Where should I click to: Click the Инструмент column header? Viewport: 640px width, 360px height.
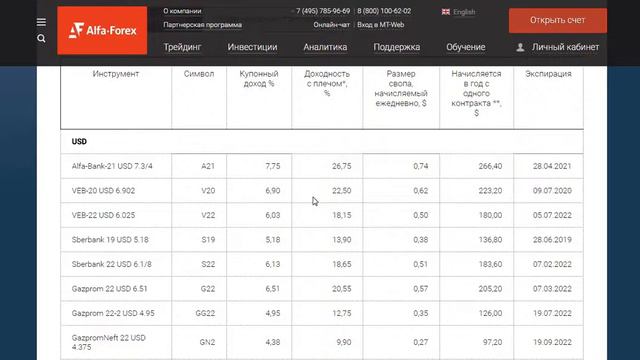(116, 74)
